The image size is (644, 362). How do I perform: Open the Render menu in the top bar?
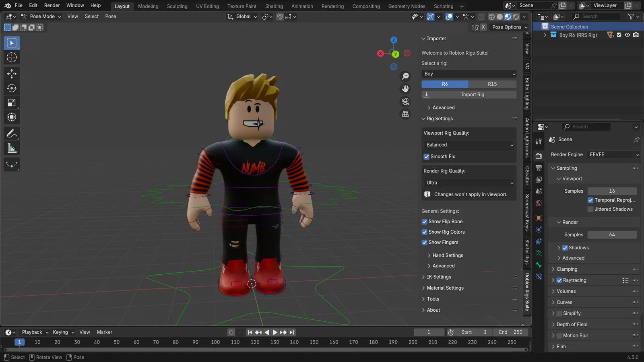[52, 5]
